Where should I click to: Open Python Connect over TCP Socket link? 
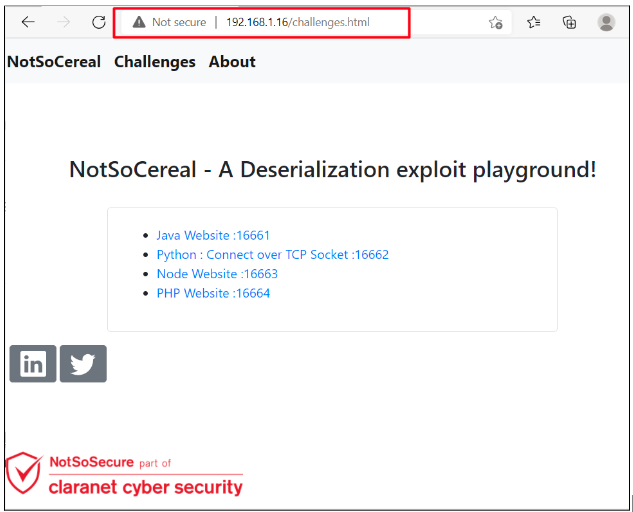point(273,254)
